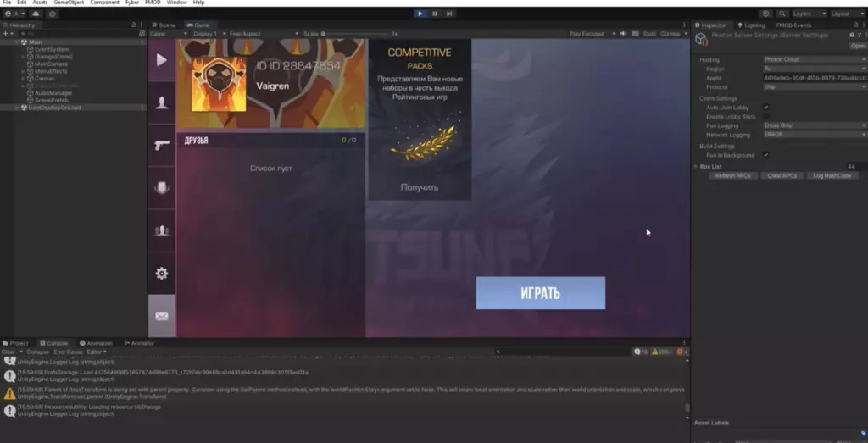
Task: Open the Layout dropdown
Action: click(847, 14)
